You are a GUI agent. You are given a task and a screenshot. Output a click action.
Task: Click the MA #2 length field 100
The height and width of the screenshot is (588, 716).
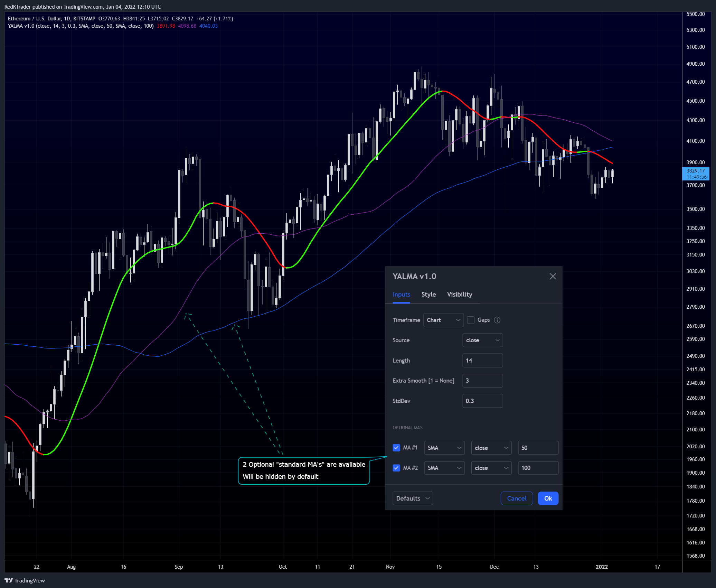coord(538,468)
